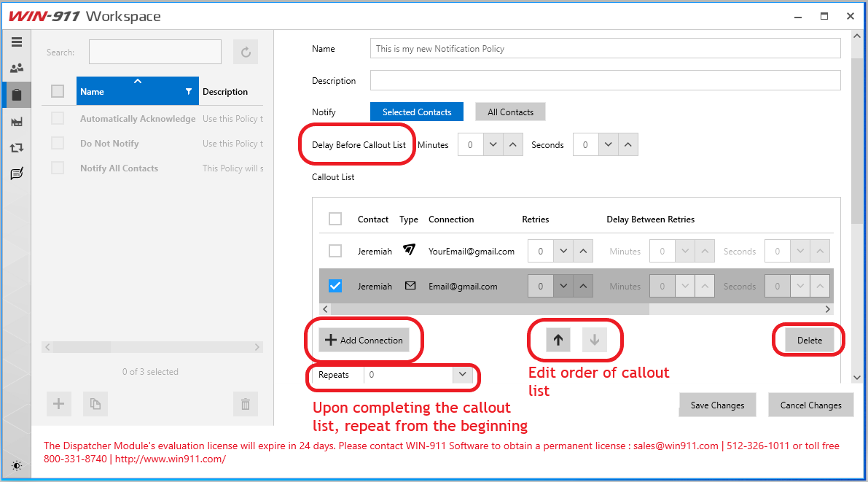The image size is (868, 482).
Task: Sort by Description column in policy list
Action: pyautogui.click(x=225, y=91)
